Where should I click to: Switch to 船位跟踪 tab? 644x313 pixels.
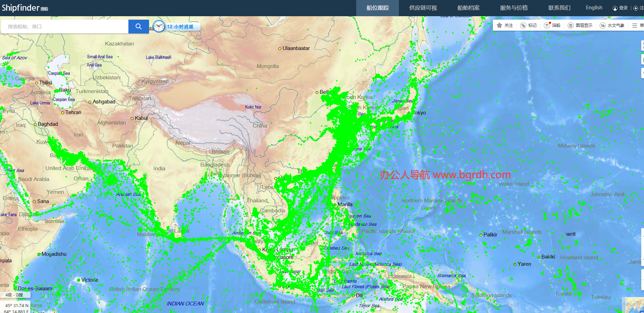click(377, 8)
